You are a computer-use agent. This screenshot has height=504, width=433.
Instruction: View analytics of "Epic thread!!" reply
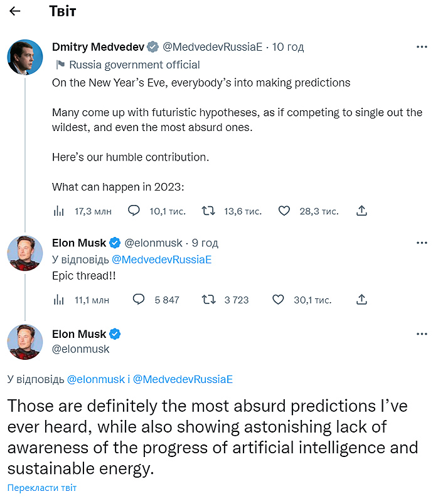click(x=59, y=300)
